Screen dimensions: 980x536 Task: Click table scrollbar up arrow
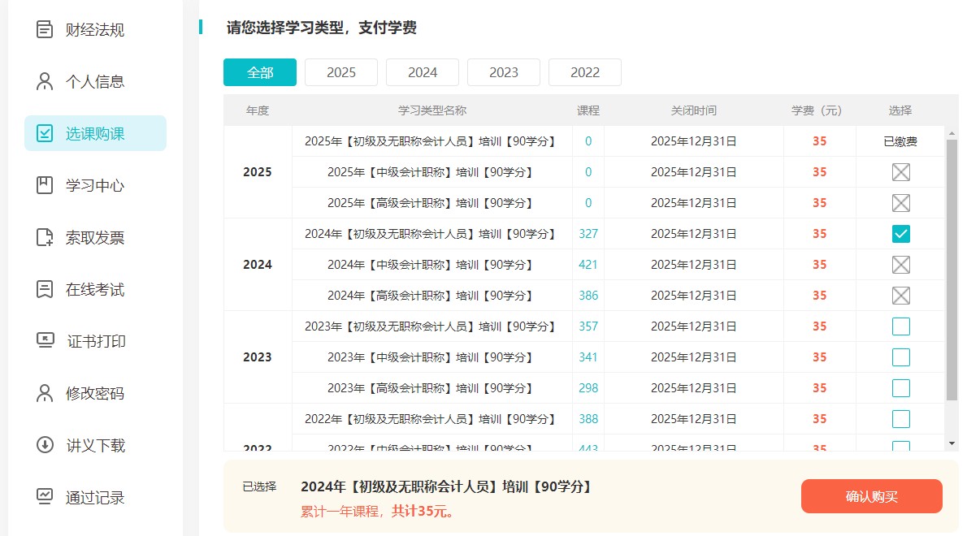(952, 133)
